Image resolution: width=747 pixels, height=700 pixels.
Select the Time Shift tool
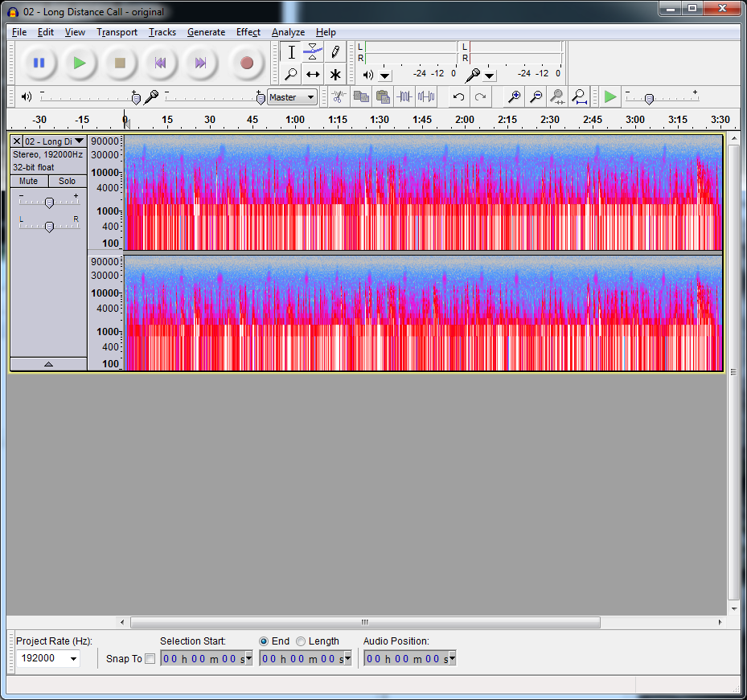point(313,74)
